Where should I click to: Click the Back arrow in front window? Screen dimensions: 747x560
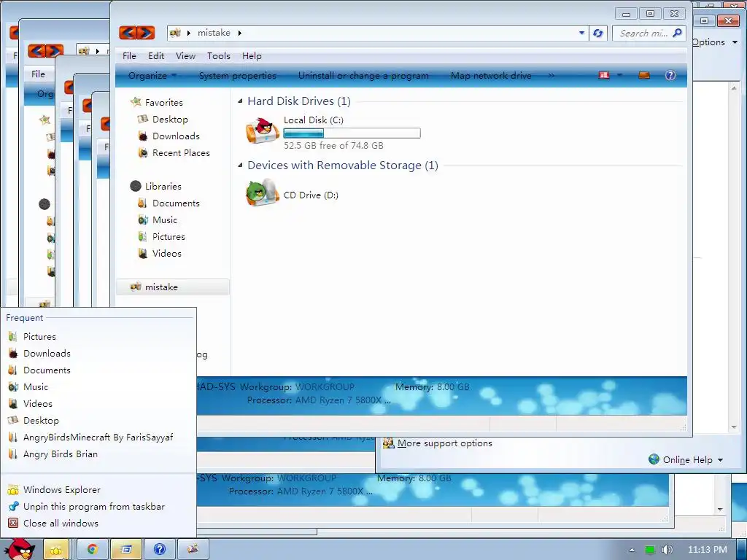pyautogui.click(x=128, y=32)
